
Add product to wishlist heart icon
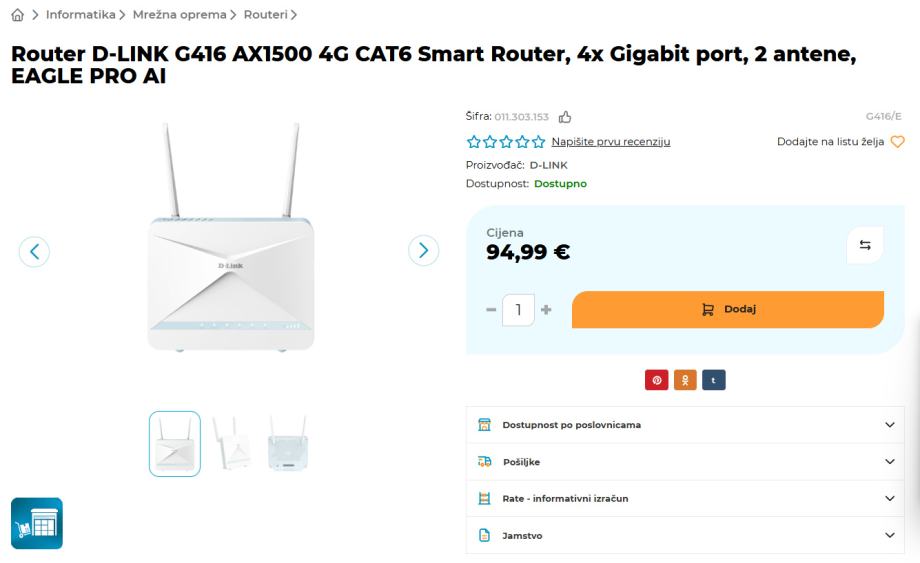pyautogui.click(x=897, y=142)
